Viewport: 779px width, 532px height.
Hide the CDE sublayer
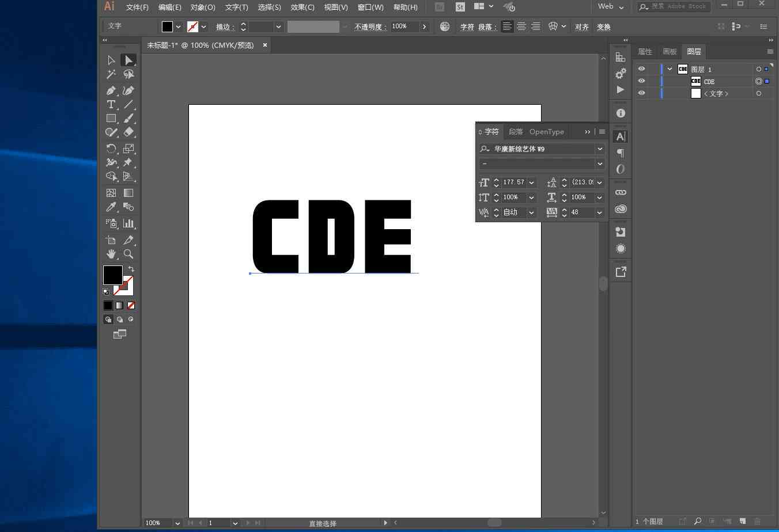tap(641, 81)
